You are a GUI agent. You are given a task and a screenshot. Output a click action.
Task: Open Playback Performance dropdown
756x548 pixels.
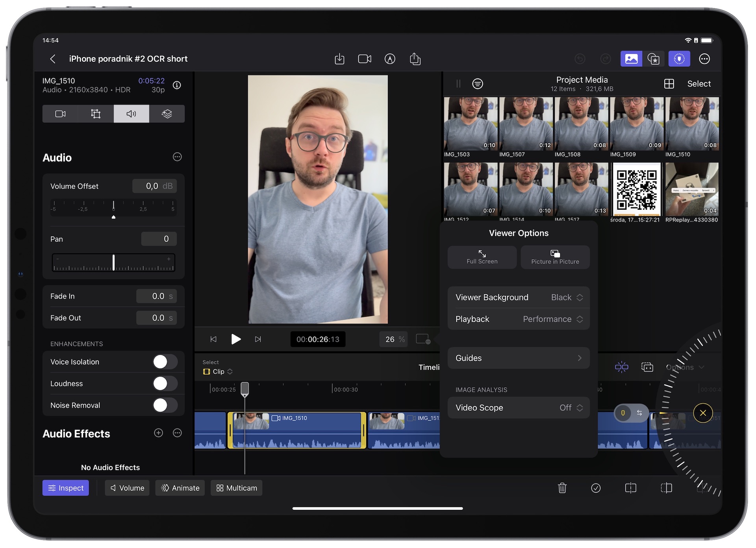pyautogui.click(x=519, y=319)
